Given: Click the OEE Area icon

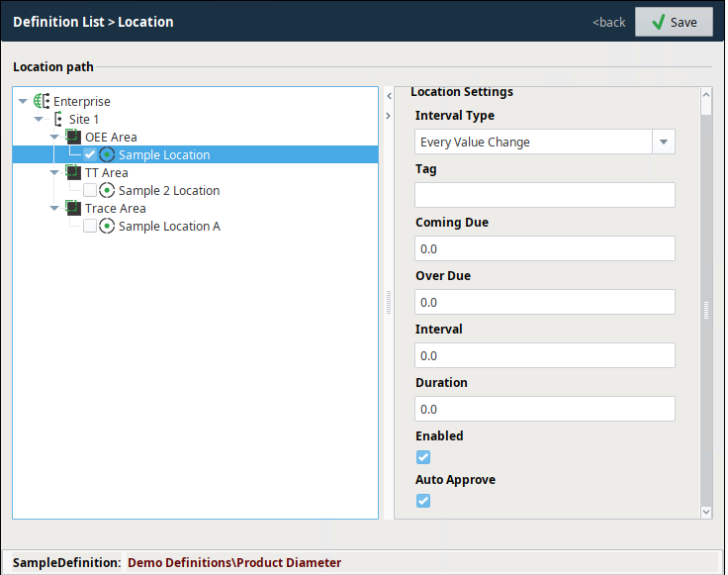Looking at the screenshot, I should [73, 137].
